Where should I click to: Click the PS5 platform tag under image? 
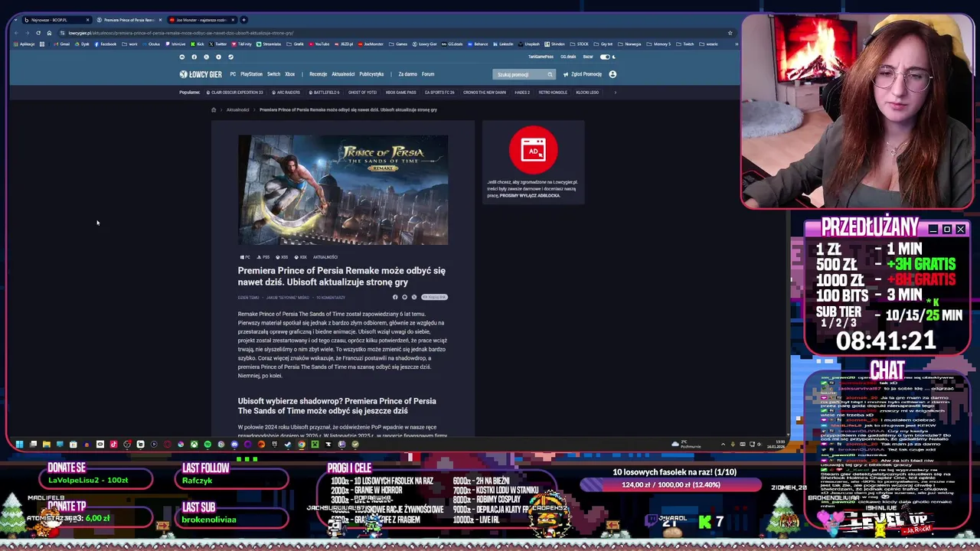pos(263,257)
